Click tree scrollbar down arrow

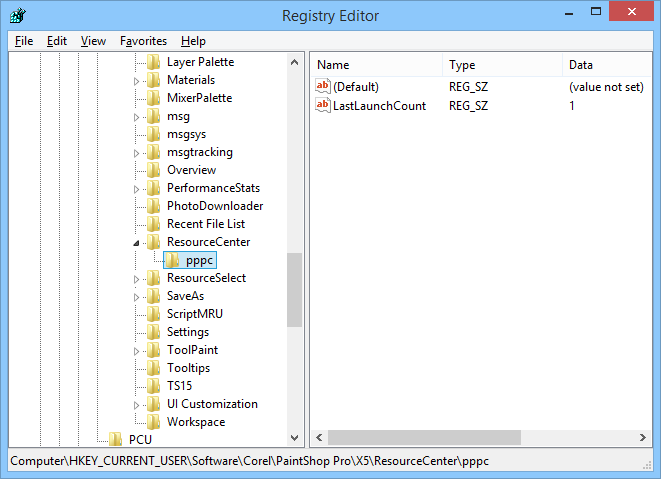pyautogui.click(x=295, y=438)
